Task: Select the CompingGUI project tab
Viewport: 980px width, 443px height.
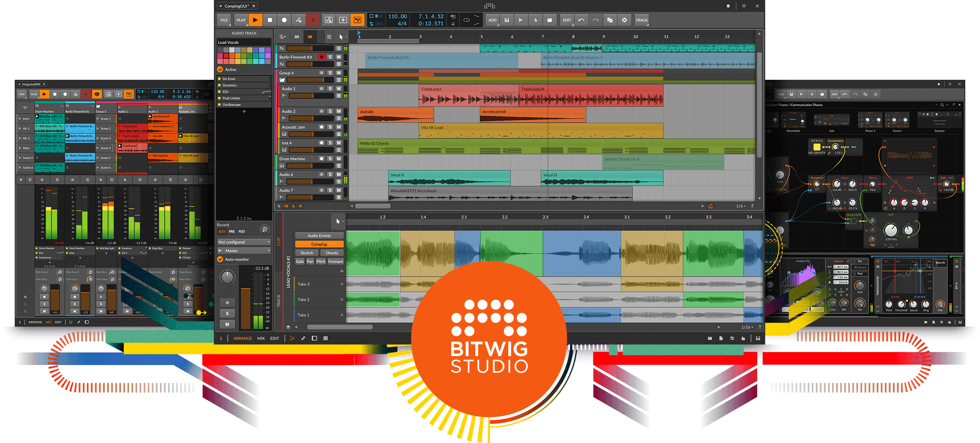Action: click(237, 6)
